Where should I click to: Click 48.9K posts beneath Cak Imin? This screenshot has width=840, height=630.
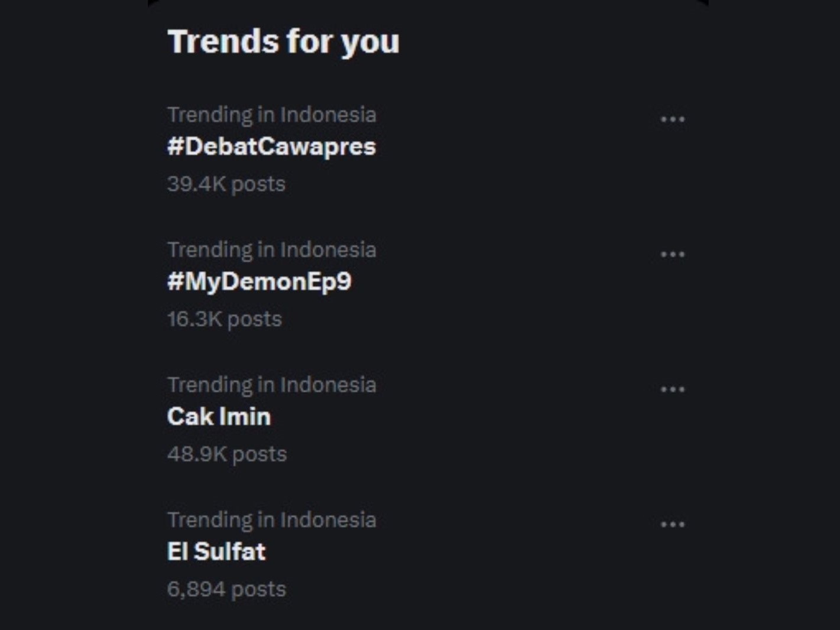click(226, 454)
